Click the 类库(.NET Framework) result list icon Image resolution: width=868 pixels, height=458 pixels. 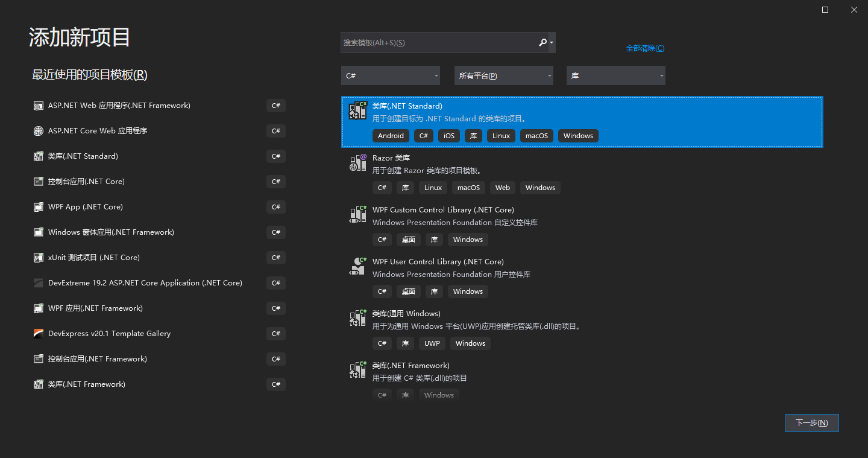click(x=358, y=370)
